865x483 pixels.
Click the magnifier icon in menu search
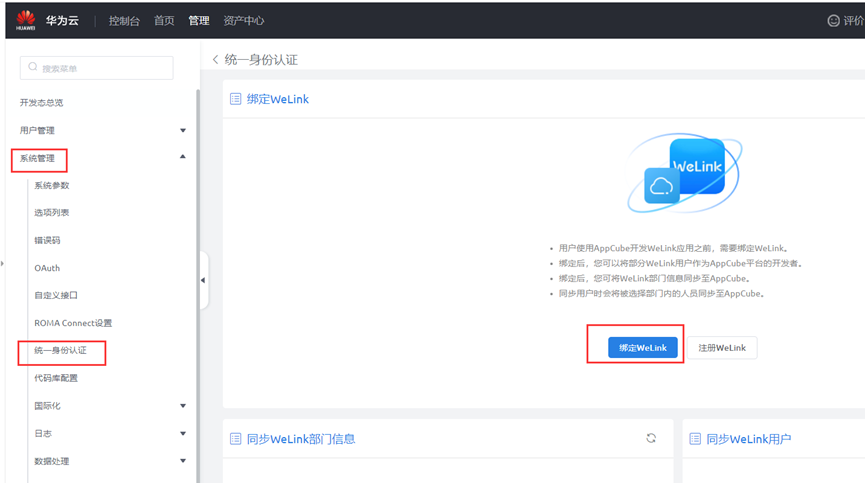point(33,67)
